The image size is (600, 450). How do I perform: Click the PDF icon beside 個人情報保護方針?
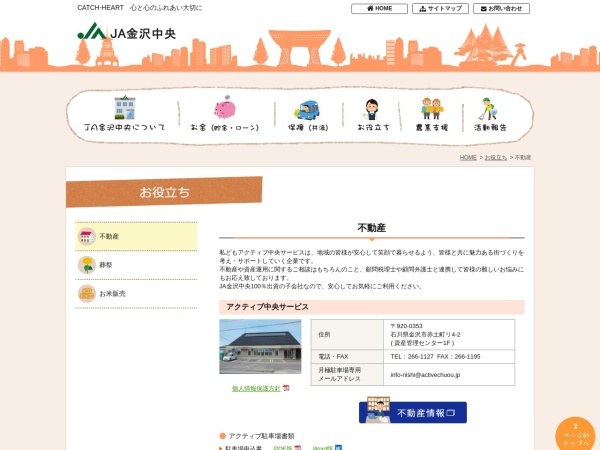(286, 388)
